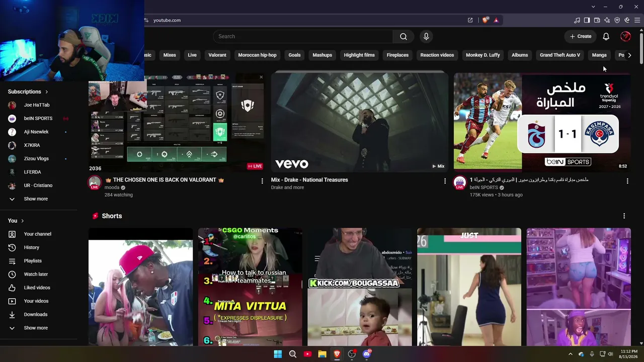Show next category chips arrow
The height and width of the screenshot is (362, 644).
(x=629, y=55)
